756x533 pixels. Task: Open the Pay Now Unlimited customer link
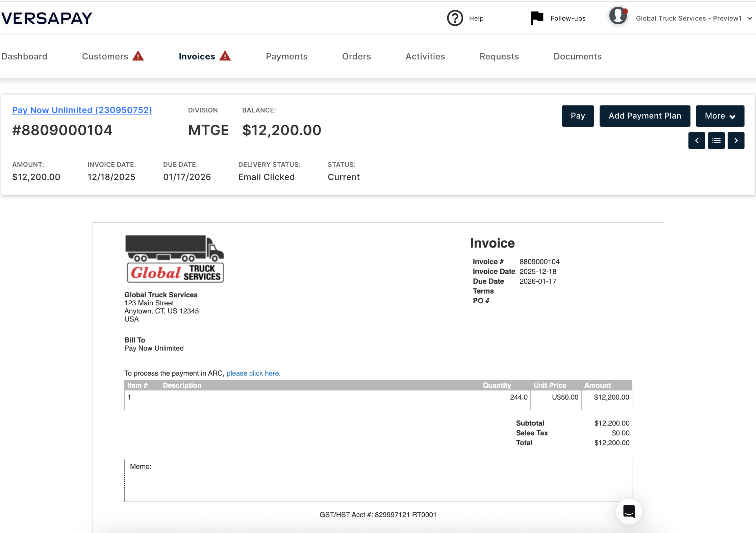(x=82, y=110)
